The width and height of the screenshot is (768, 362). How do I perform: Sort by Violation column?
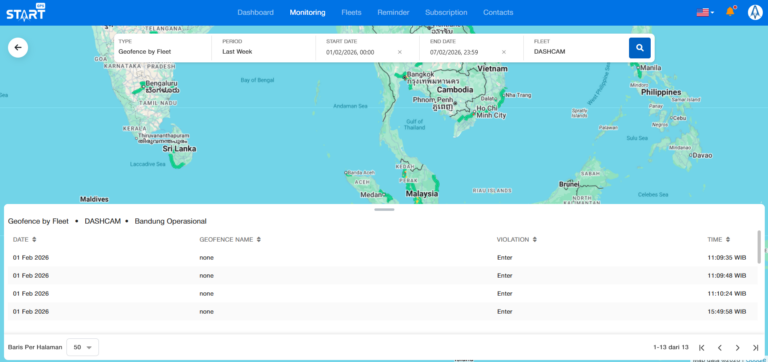tap(517, 240)
